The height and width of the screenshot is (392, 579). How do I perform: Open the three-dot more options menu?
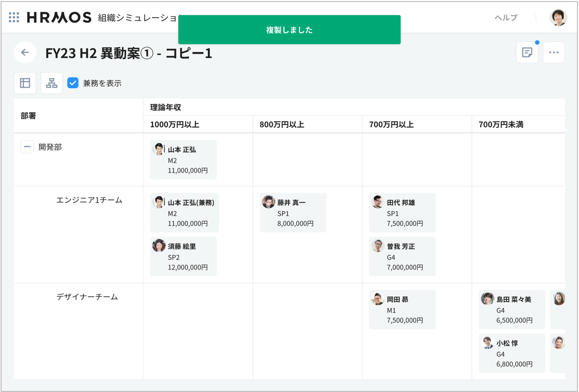(554, 53)
